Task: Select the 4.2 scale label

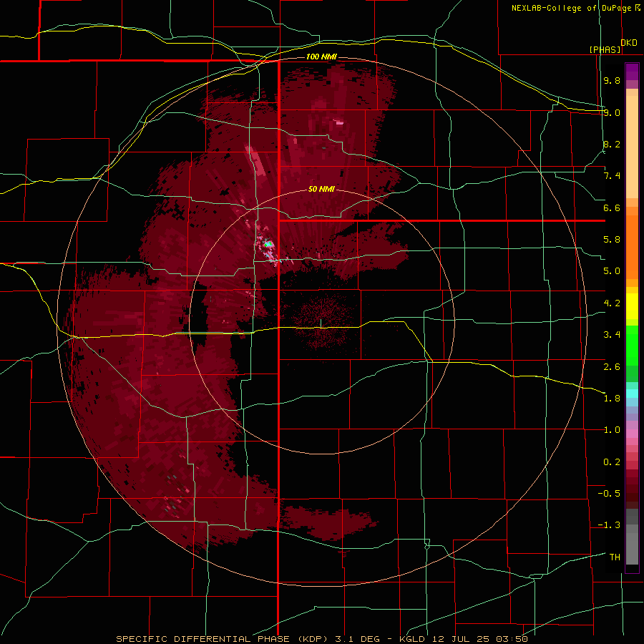Action: pos(612,303)
